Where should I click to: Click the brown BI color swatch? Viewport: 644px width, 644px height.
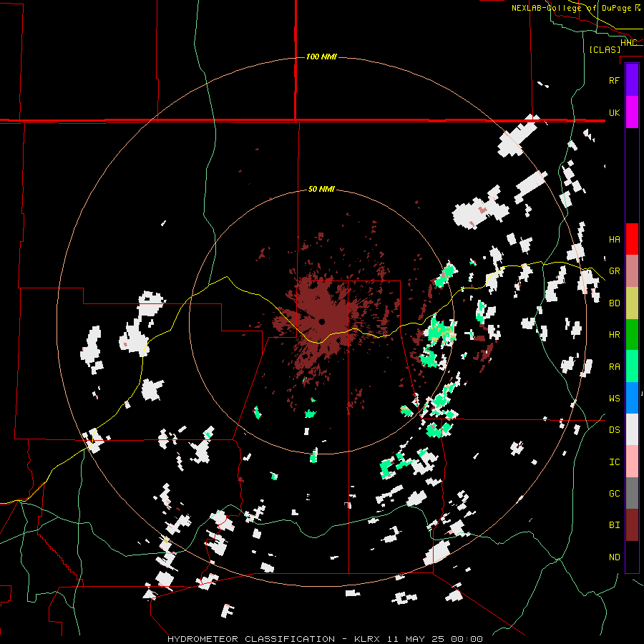632,525
